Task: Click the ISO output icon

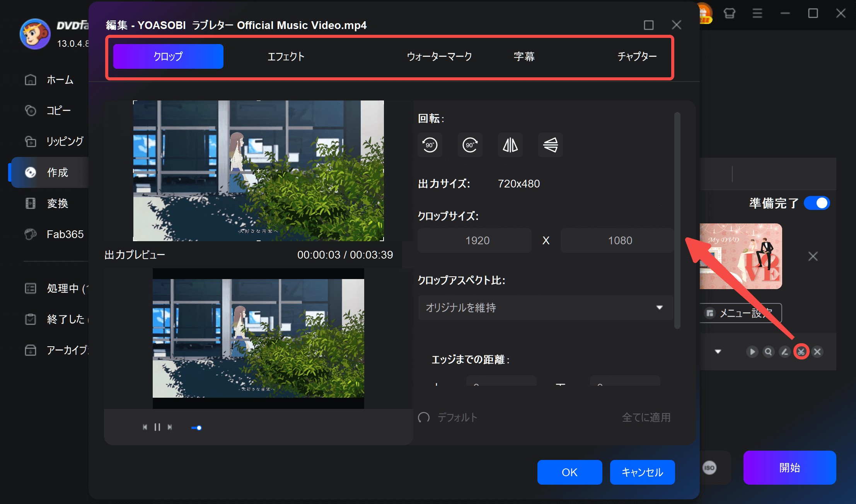Action: 709,468
